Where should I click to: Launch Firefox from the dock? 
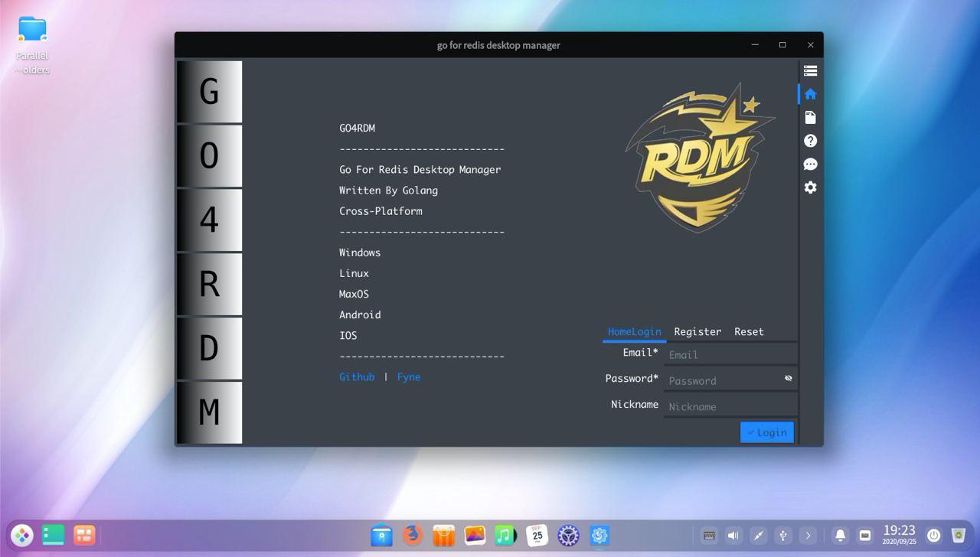(x=413, y=535)
